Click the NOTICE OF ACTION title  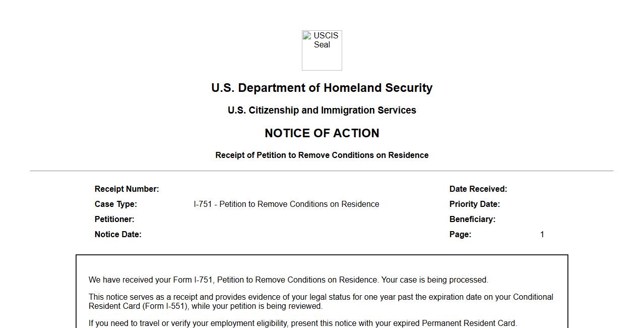pyautogui.click(x=321, y=133)
